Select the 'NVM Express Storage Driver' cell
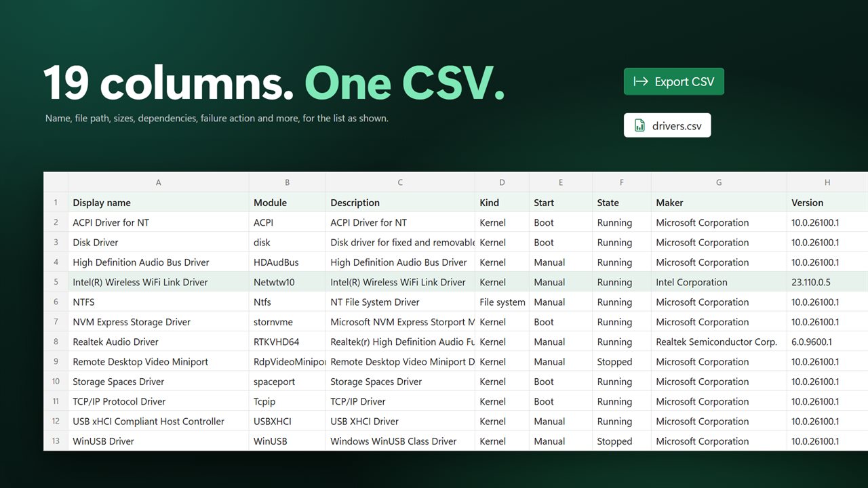Screen dimensions: 868x488 (x=159, y=322)
